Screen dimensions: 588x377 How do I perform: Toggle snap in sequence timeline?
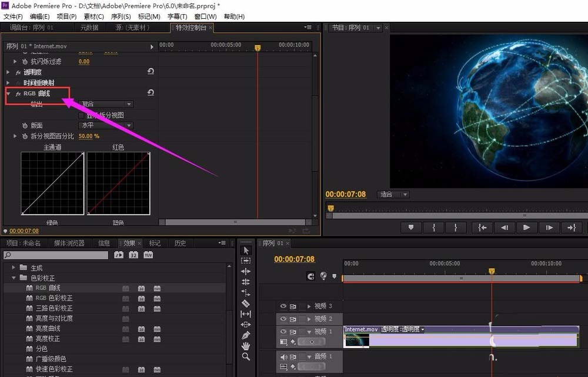pyautogui.click(x=311, y=277)
